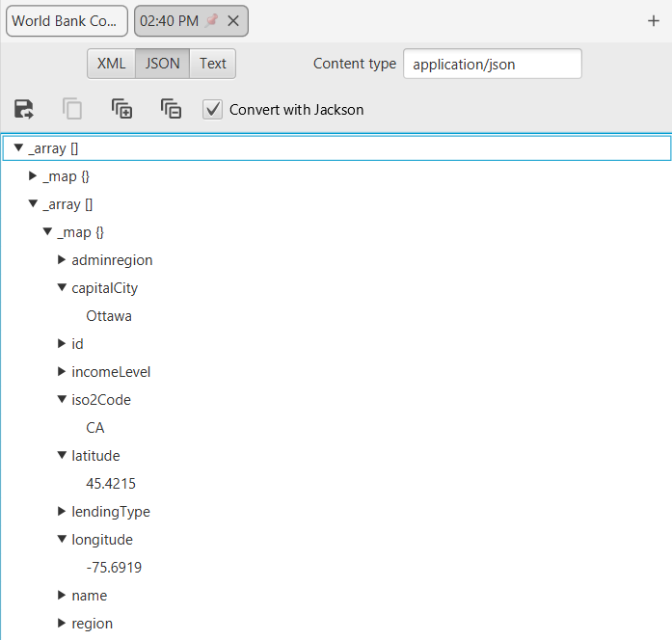Image resolution: width=672 pixels, height=640 pixels.
Task: Click the save response to file icon
Action: [23, 109]
